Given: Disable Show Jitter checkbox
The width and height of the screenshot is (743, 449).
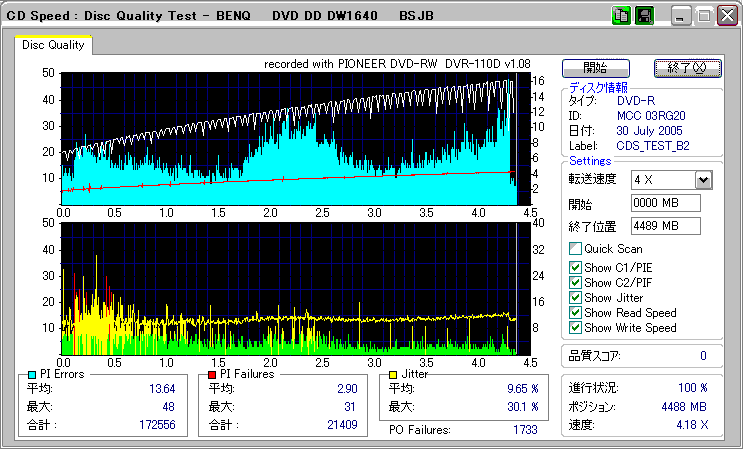Looking at the screenshot, I should pos(575,297).
